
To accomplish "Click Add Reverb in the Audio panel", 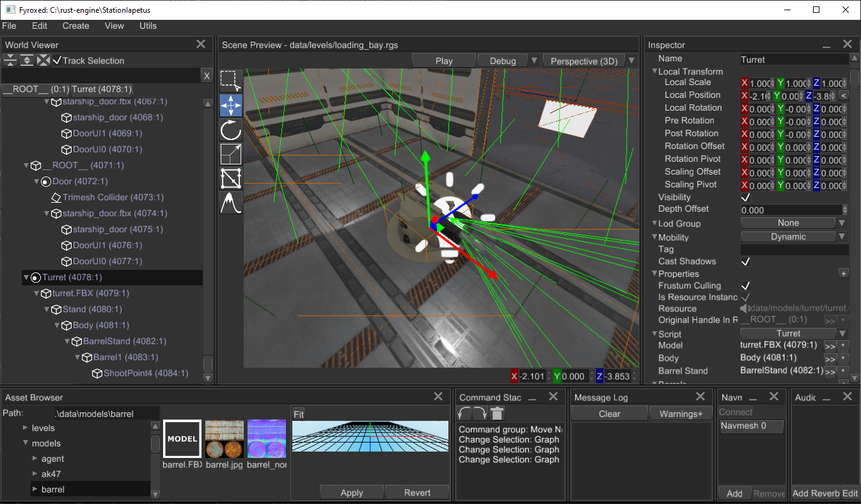I will click(x=816, y=493).
